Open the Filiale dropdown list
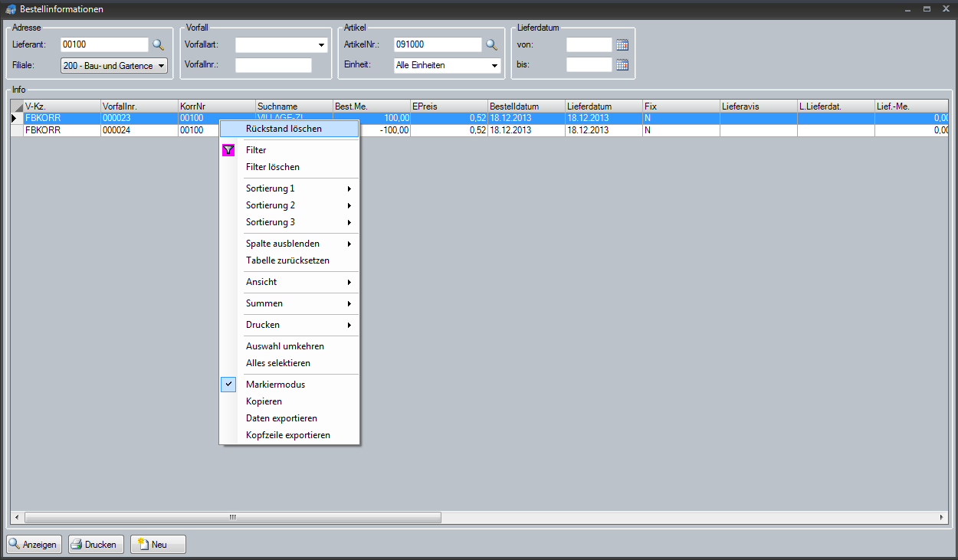The image size is (958, 560). pyautogui.click(x=113, y=66)
